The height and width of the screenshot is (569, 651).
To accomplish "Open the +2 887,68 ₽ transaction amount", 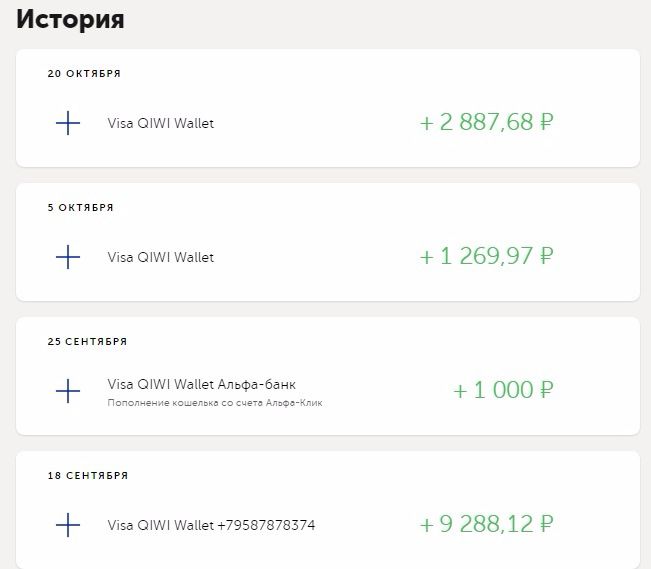I will click(x=486, y=122).
